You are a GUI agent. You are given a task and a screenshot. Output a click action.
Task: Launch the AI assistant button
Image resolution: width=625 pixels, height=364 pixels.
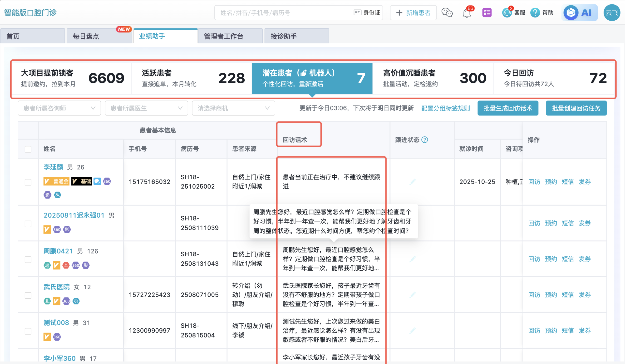tap(580, 12)
